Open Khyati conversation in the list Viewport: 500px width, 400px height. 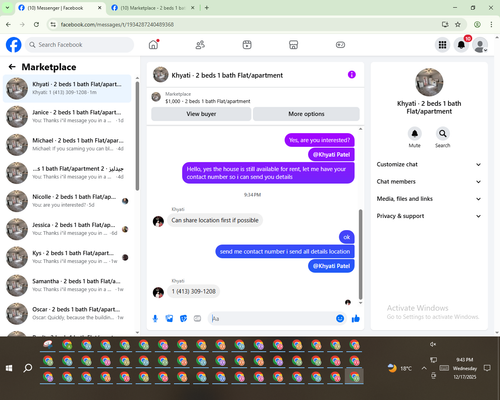pyautogui.click(x=67, y=89)
